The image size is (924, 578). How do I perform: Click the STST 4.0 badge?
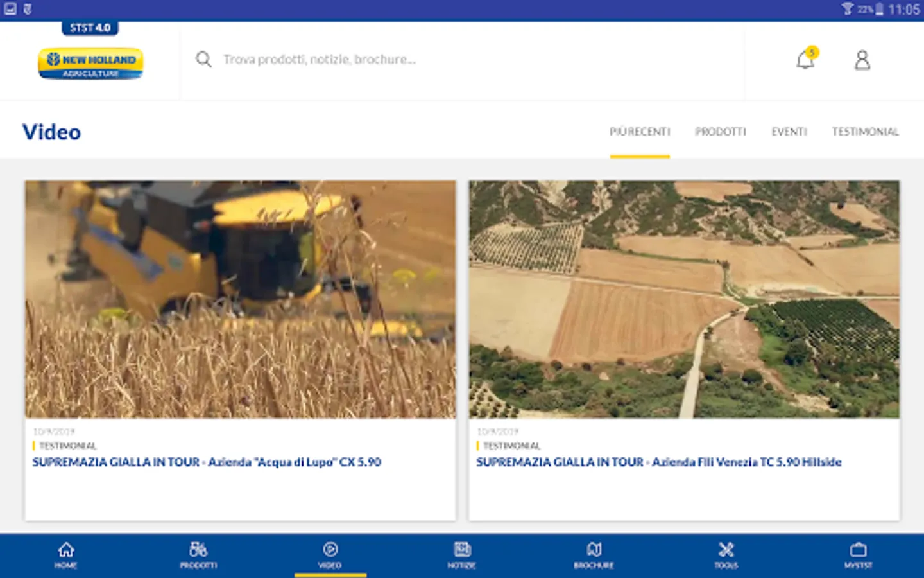[x=90, y=28]
